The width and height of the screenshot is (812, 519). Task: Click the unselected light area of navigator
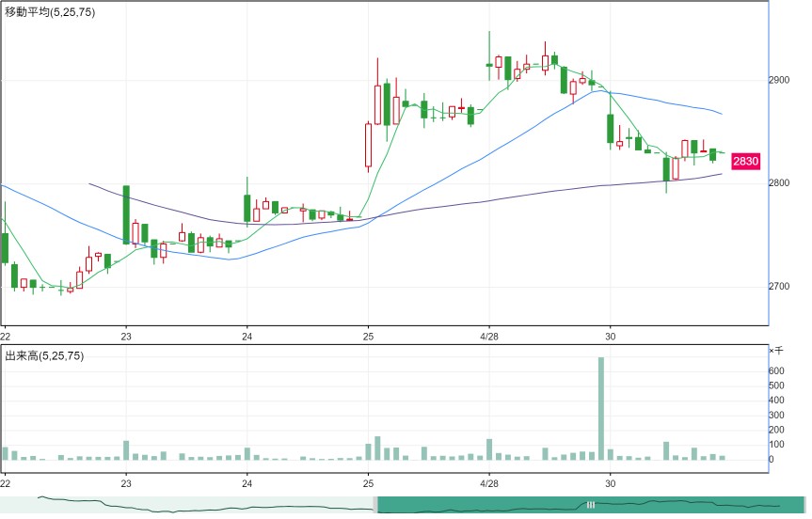click(186, 505)
